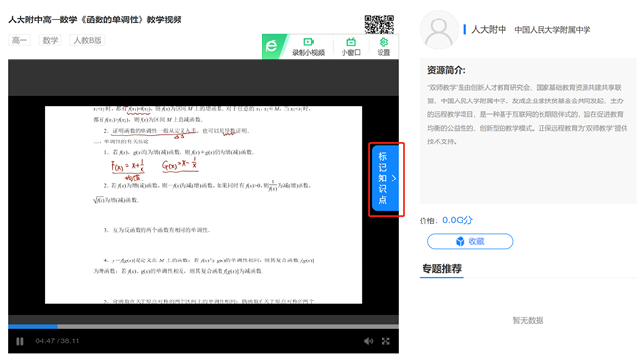Open the 专题推荐 tab

point(441,269)
